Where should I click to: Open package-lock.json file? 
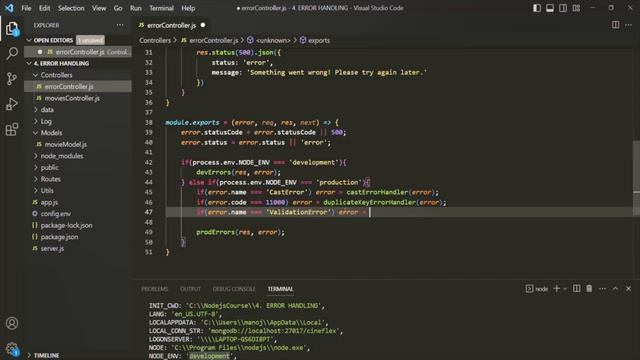pyautogui.click(x=66, y=225)
